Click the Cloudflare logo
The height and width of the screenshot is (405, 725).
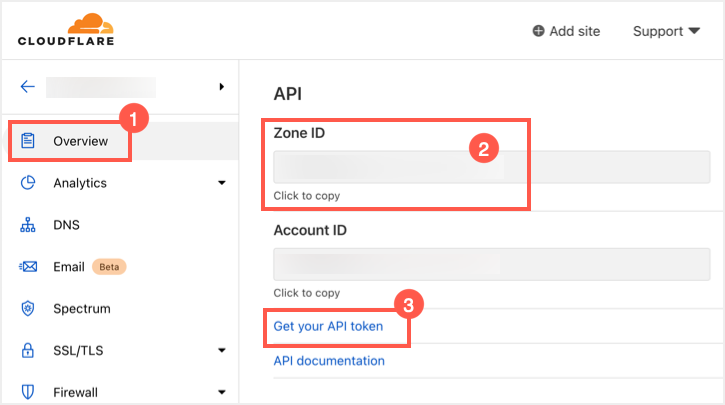point(66,30)
